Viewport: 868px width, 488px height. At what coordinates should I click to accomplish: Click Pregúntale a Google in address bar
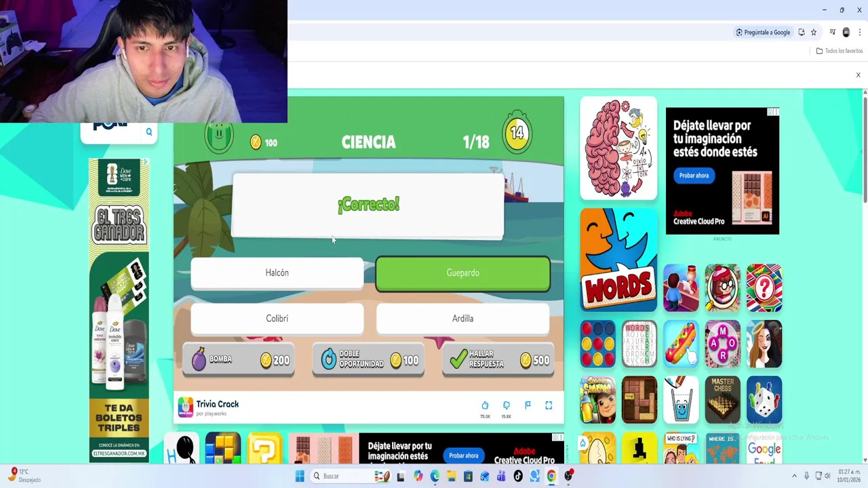(x=763, y=33)
